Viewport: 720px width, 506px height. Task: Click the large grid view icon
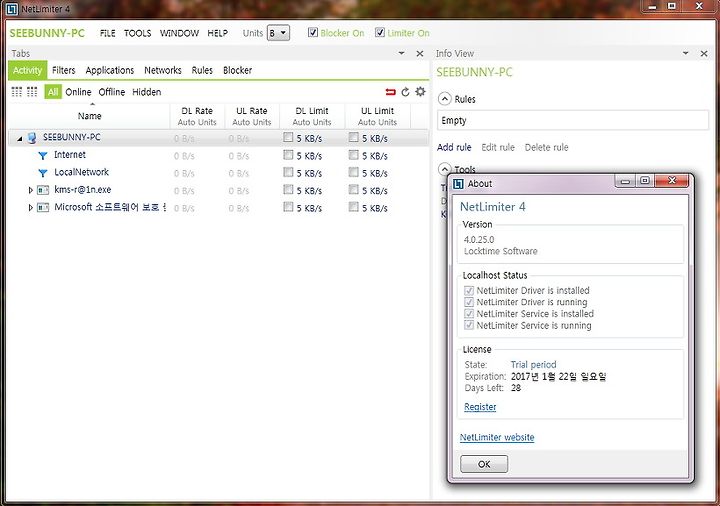coord(32,92)
